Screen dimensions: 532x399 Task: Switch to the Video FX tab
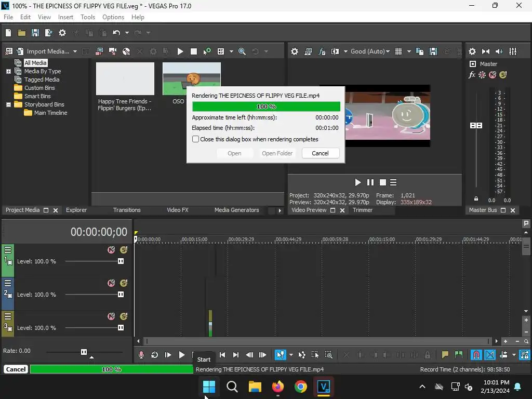coord(178,210)
